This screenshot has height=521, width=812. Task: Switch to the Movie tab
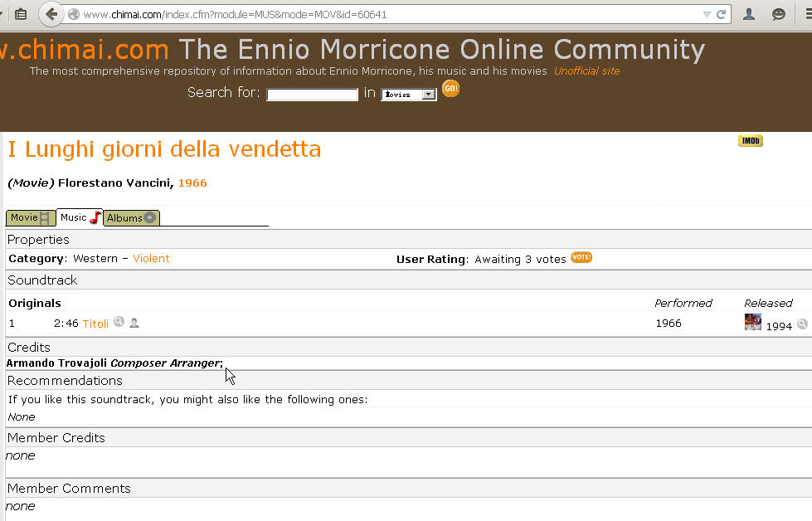(30, 218)
